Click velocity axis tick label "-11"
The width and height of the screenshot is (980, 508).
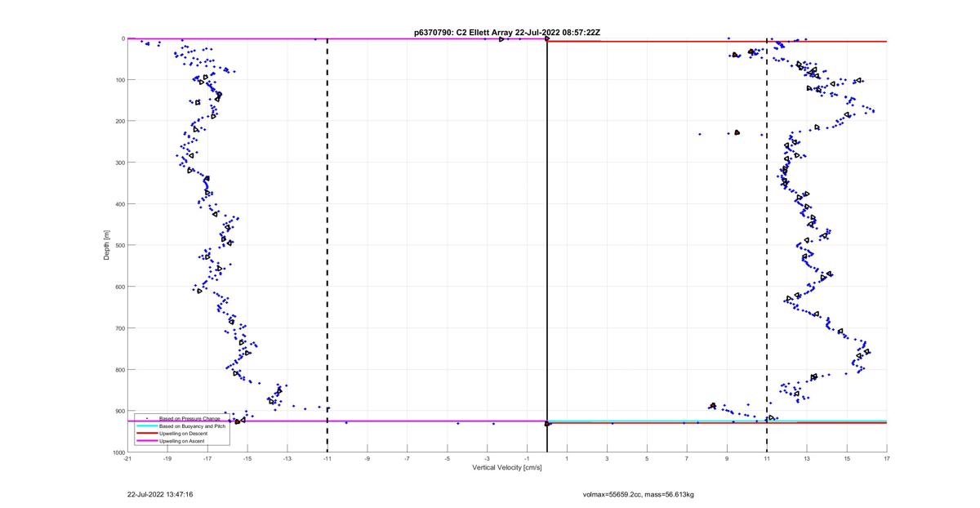[x=327, y=459]
